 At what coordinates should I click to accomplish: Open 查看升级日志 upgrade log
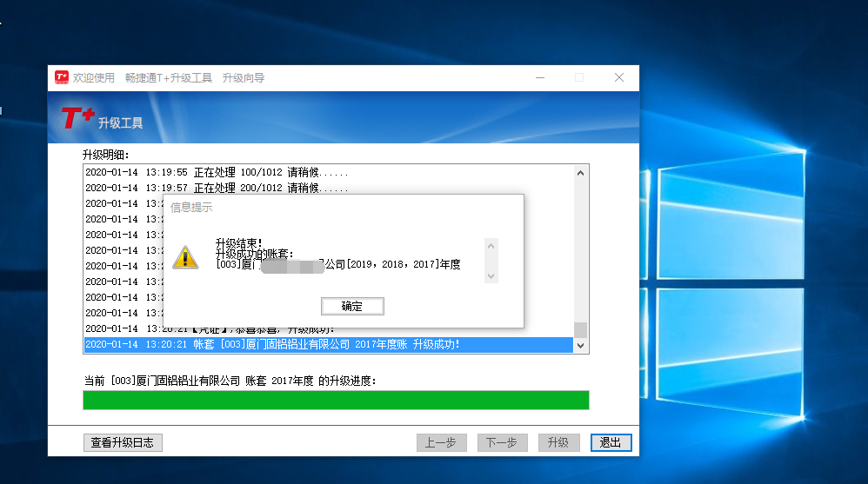pos(123,442)
